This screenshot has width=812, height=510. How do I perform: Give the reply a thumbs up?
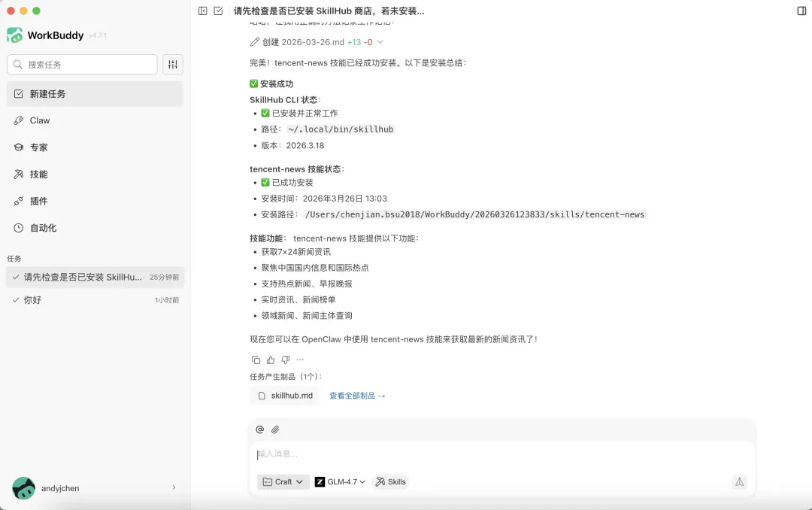(x=270, y=360)
